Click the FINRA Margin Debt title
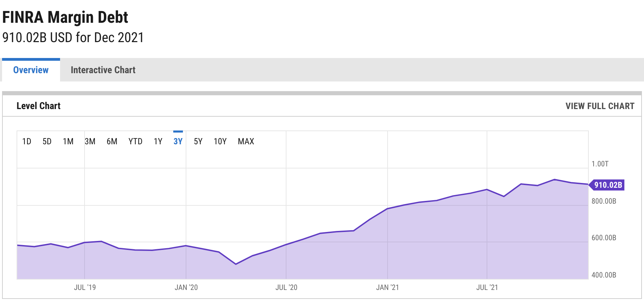The height and width of the screenshot is (301, 644). point(65,17)
